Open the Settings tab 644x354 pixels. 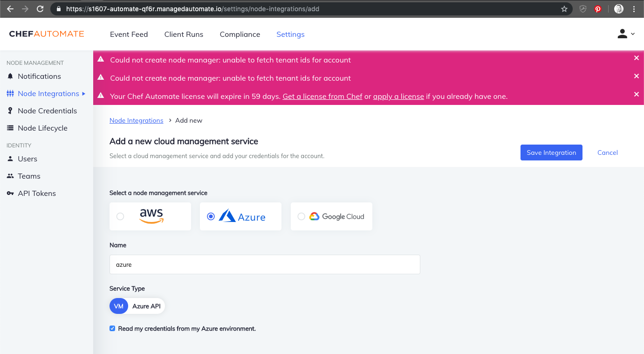tap(290, 34)
